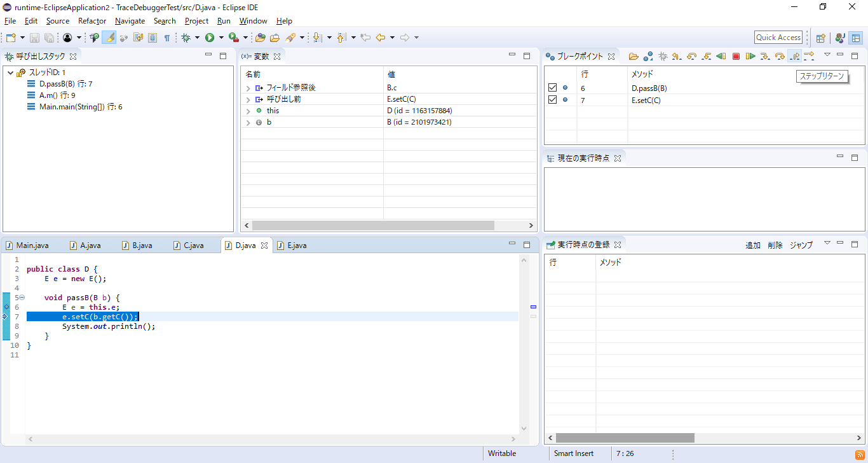This screenshot has height=463, width=868.
Task: Click the Run with Coverage icon
Action: [x=234, y=38]
